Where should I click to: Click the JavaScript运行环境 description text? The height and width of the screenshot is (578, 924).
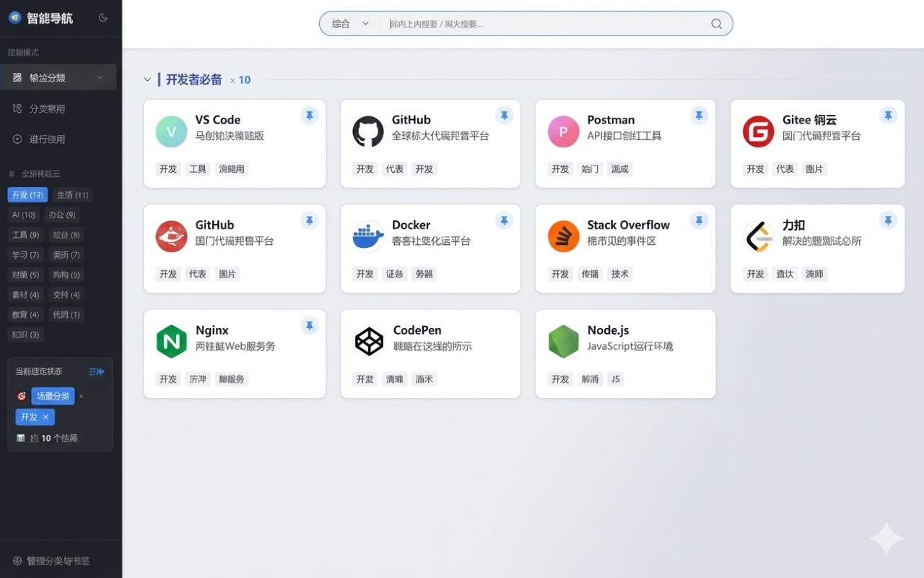[x=630, y=346]
